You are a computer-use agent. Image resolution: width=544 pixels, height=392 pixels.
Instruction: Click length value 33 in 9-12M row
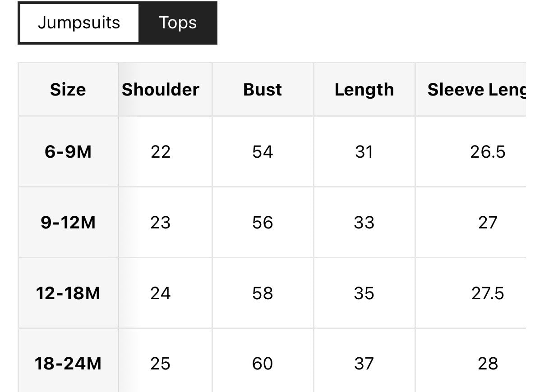364,223
